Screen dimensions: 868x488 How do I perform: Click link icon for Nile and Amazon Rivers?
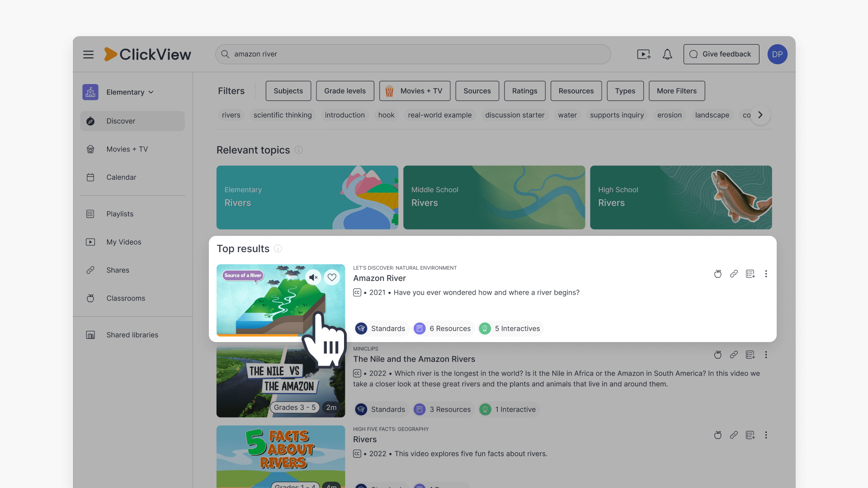(x=734, y=355)
